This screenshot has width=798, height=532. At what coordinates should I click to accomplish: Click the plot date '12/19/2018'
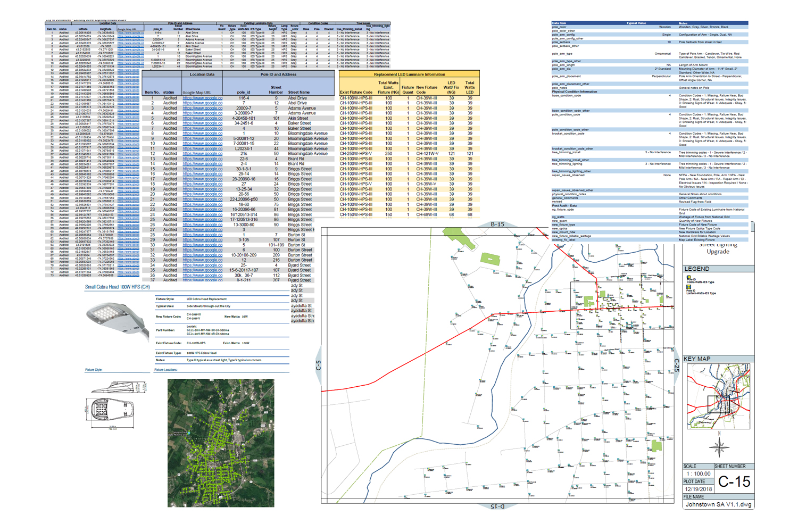(x=699, y=489)
